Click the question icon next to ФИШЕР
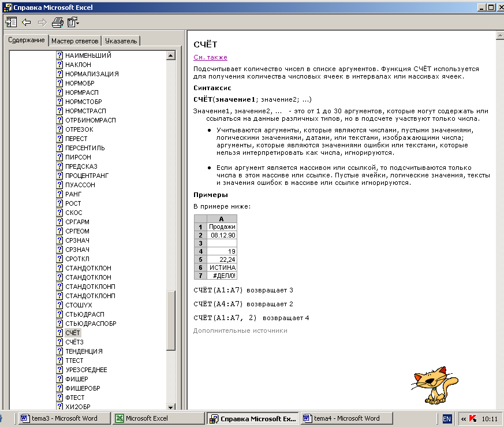This screenshot has height=427, width=504. click(x=59, y=380)
